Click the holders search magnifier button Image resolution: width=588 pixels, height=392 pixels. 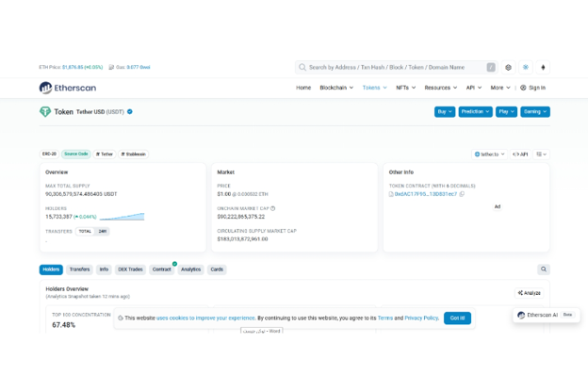[x=544, y=269]
